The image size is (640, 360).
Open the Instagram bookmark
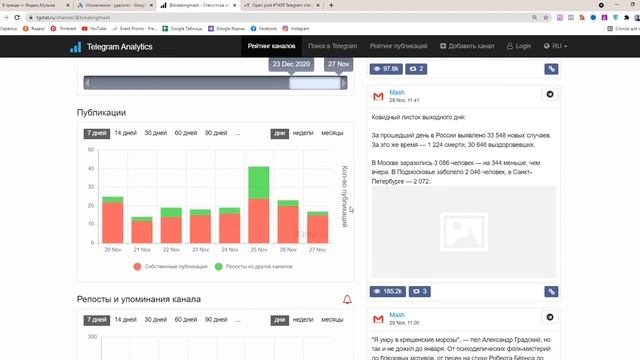click(x=296, y=29)
